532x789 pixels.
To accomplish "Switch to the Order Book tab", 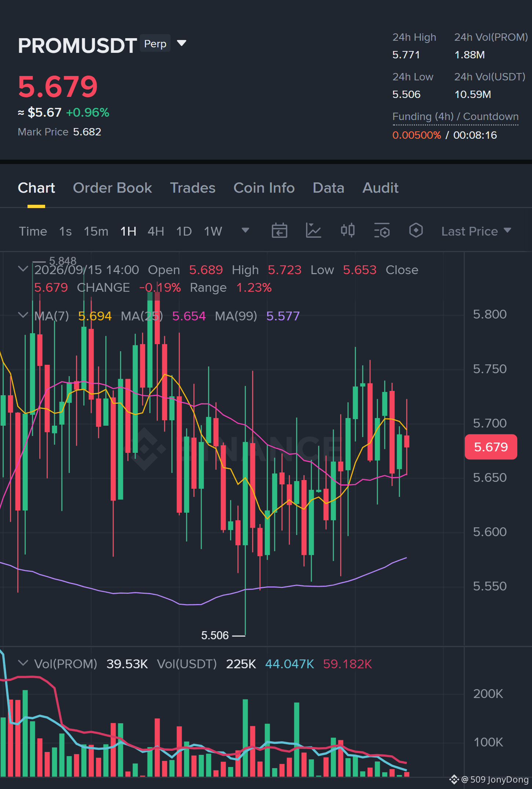I will pos(112,188).
